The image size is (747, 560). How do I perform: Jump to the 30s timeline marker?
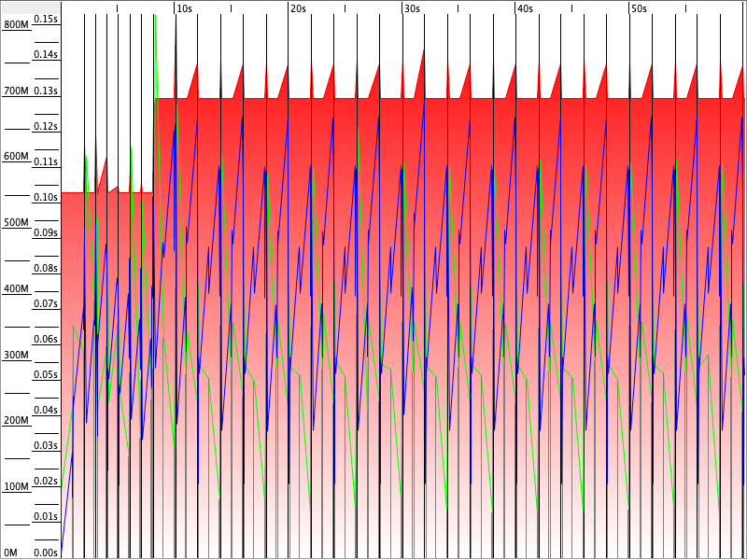(x=412, y=8)
